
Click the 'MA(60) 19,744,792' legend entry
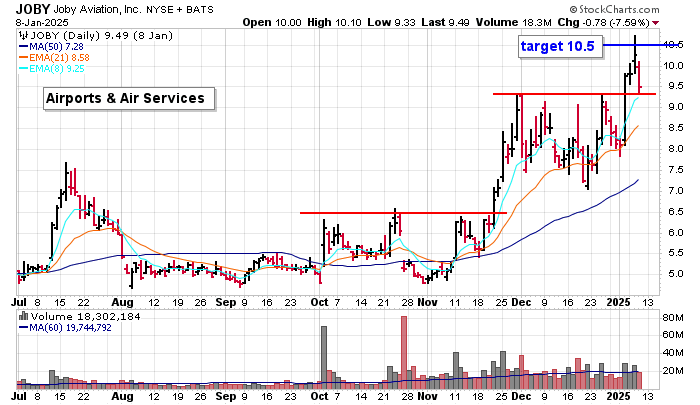pyautogui.click(x=70, y=328)
